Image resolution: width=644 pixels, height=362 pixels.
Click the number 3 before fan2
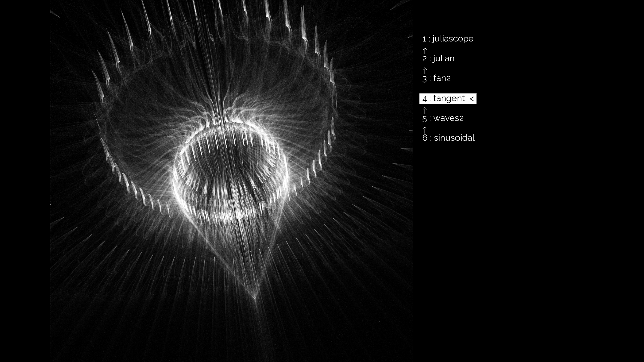click(x=425, y=79)
